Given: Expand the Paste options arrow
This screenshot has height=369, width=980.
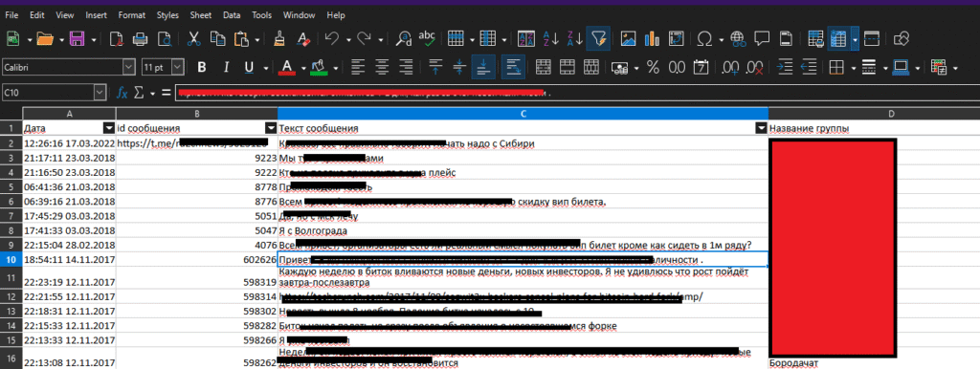Looking at the screenshot, I should (256, 40).
